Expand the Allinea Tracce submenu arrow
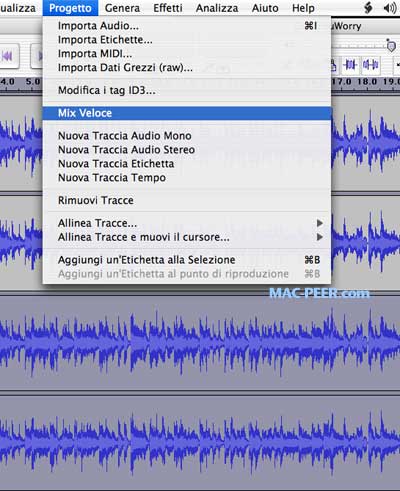The height and width of the screenshot is (491, 400). pos(320,223)
